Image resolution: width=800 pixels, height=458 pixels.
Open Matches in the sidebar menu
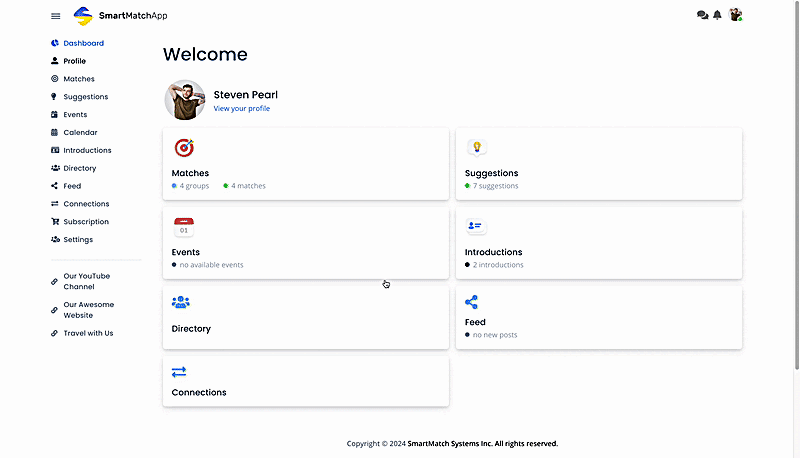click(79, 79)
